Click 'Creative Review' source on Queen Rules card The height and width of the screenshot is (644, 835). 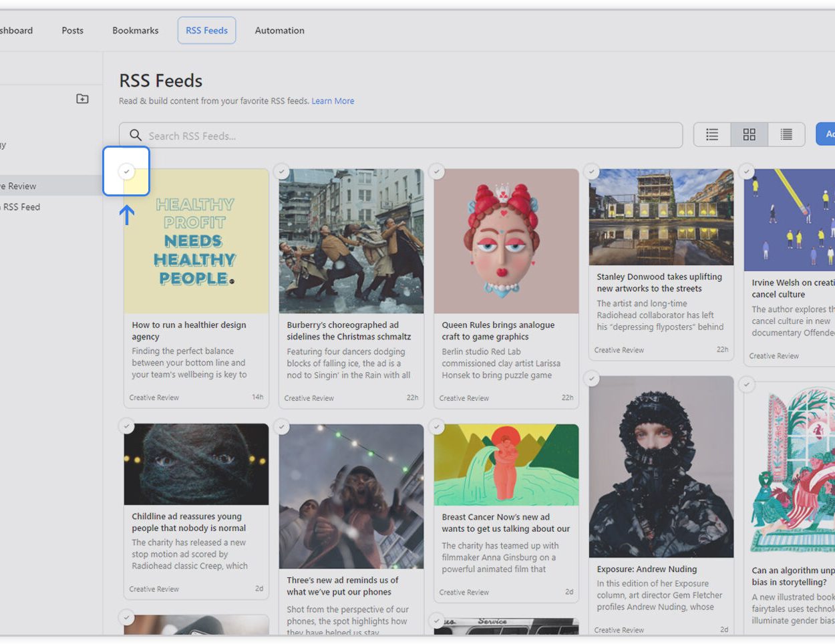(464, 398)
